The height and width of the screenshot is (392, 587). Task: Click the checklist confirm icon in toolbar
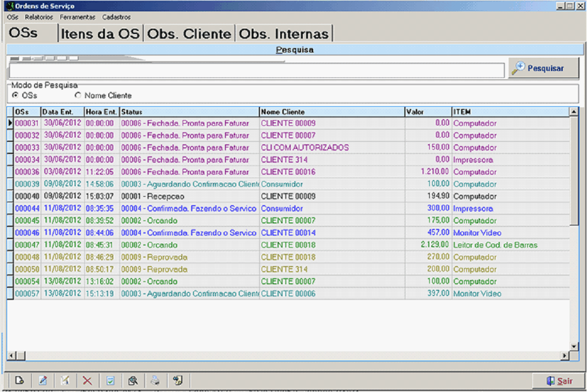[x=110, y=381]
